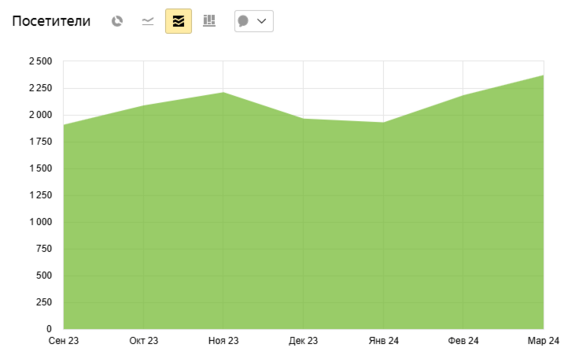
Task: Click the January 2024 low data point
Action: pyautogui.click(x=384, y=122)
